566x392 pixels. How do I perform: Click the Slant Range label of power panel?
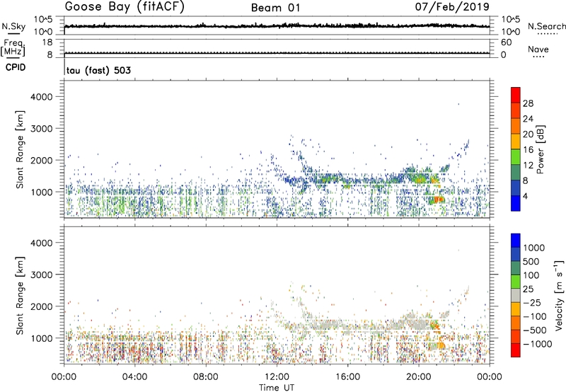coord(20,149)
